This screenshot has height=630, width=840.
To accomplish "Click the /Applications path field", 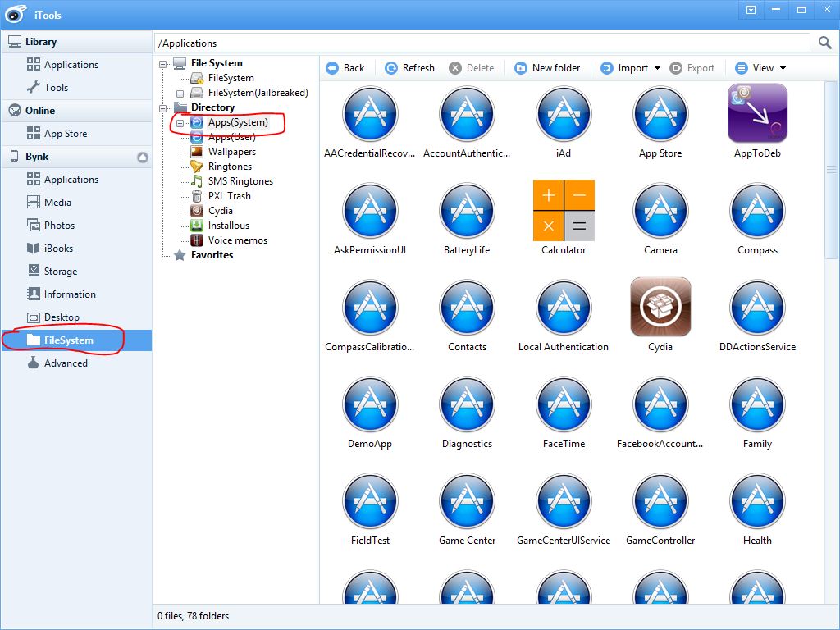I will point(482,43).
